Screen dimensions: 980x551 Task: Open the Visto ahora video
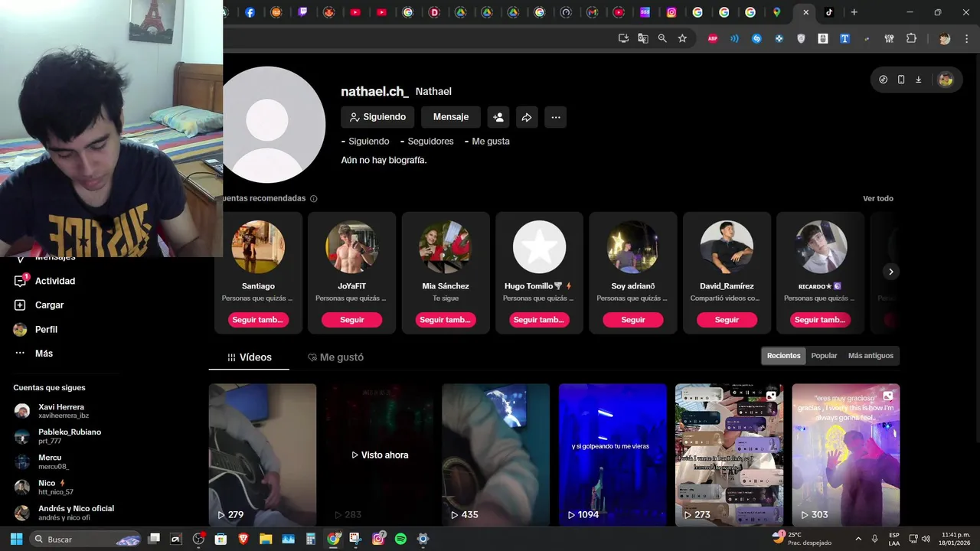[379, 455]
